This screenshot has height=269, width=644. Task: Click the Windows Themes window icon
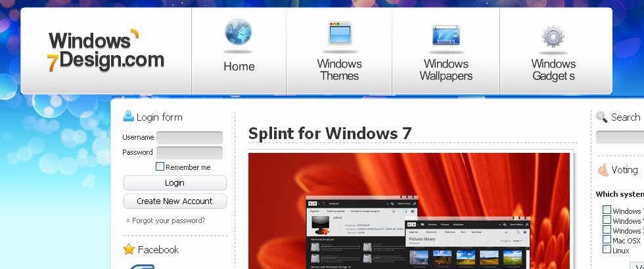[340, 33]
